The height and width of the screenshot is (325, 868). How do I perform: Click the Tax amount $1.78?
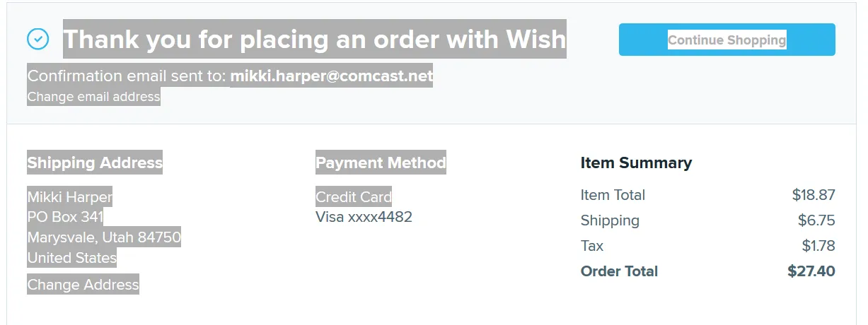(x=818, y=246)
